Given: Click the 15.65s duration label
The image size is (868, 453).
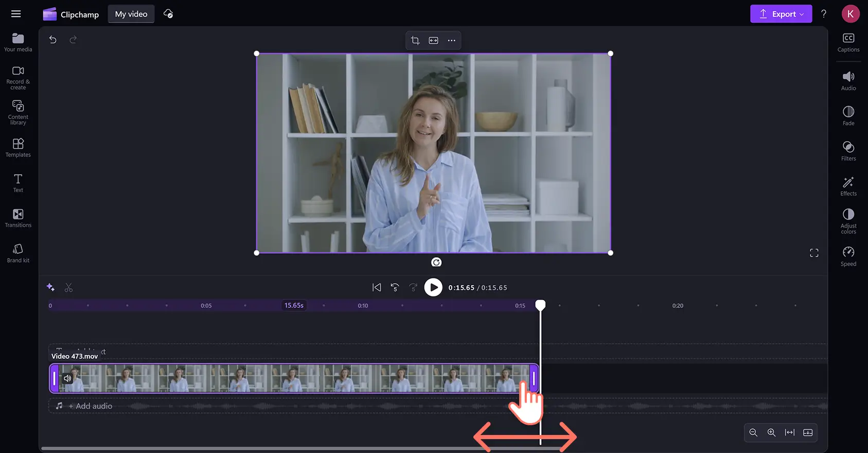Looking at the screenshot, I should coord(294,305).
